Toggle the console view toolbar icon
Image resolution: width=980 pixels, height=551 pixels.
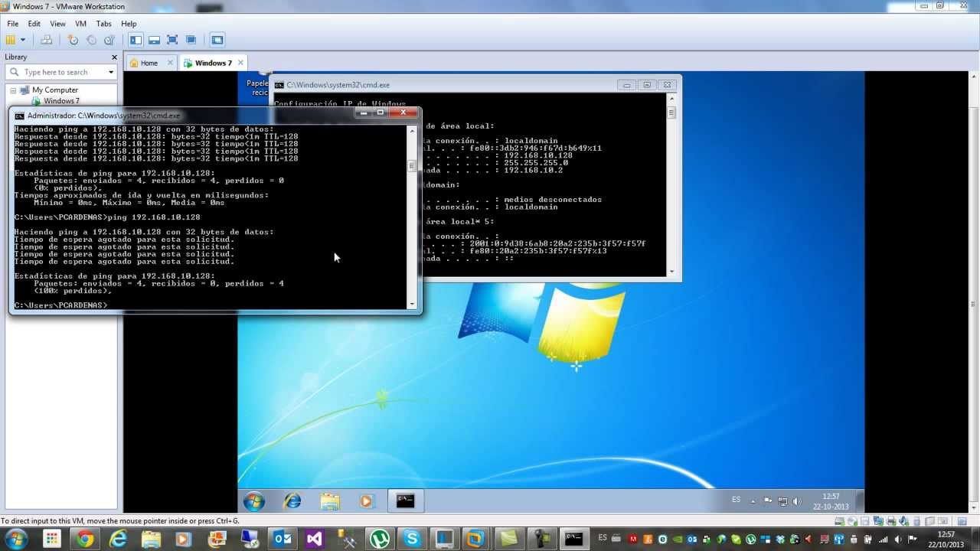pyautogui.click(x=217, y=40)
